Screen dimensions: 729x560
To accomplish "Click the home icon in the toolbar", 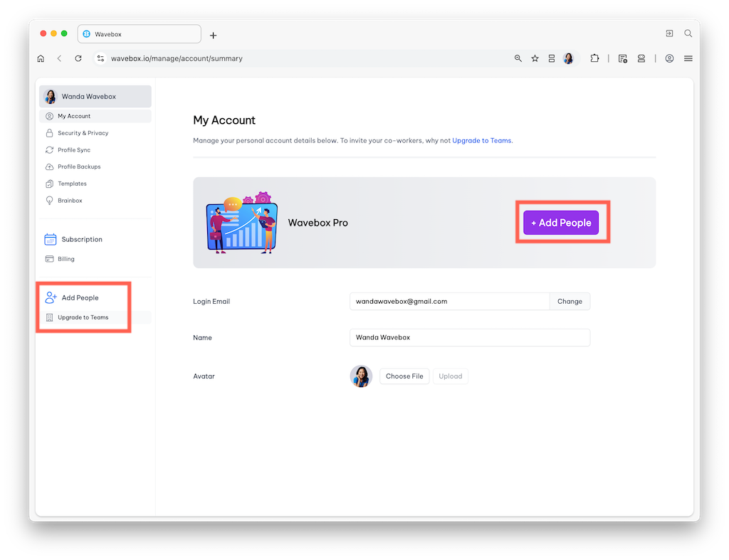I will 41,58.
